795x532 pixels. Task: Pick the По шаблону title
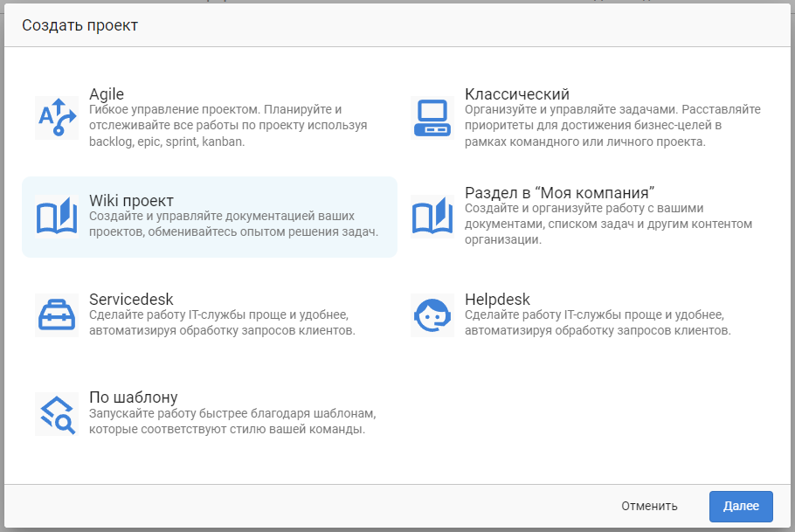pyautogui.click(x=133, y=397)
